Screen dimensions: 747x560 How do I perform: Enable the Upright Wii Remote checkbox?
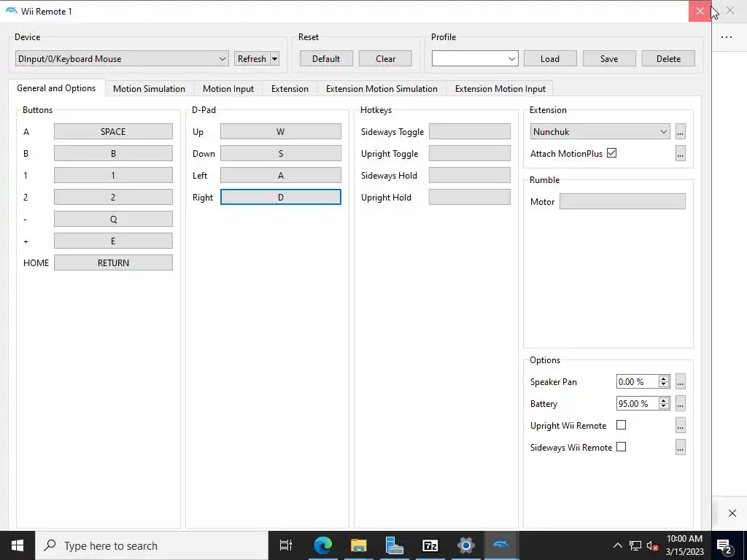coord(622,425)
